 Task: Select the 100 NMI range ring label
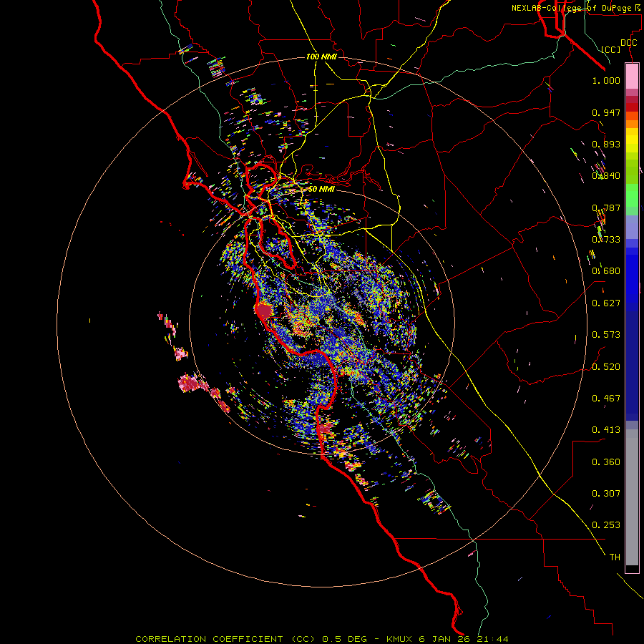[x=321, y=57]
